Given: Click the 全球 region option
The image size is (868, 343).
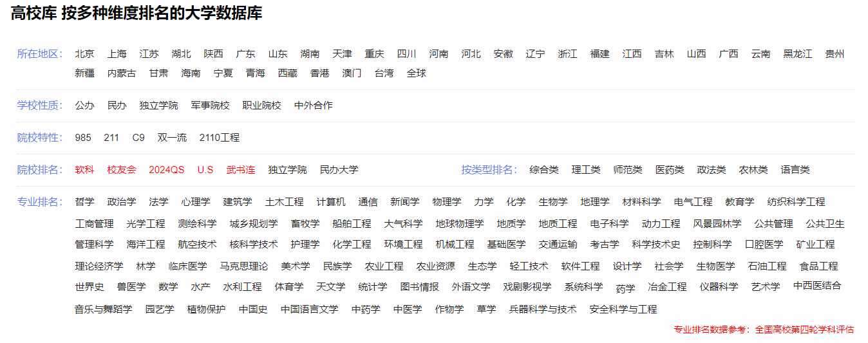Looking at the screenshot, I should point(416,73).
